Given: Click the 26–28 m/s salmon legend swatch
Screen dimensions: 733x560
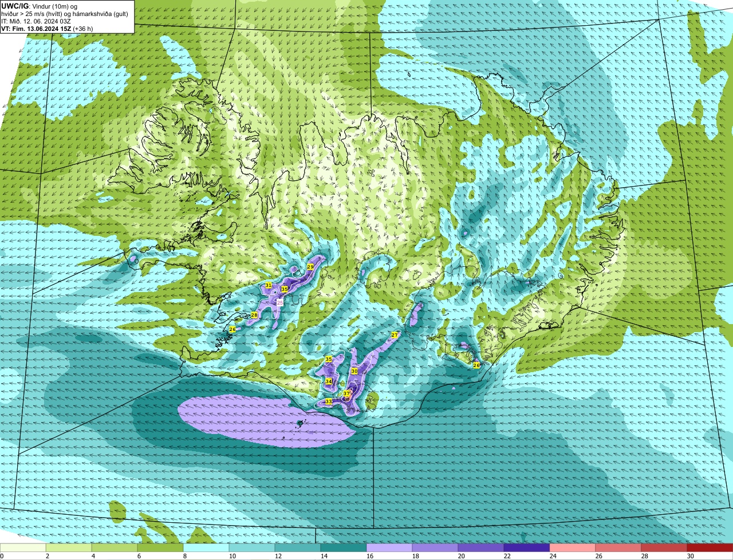Looking at the screenshot, I should coord(618,547).
